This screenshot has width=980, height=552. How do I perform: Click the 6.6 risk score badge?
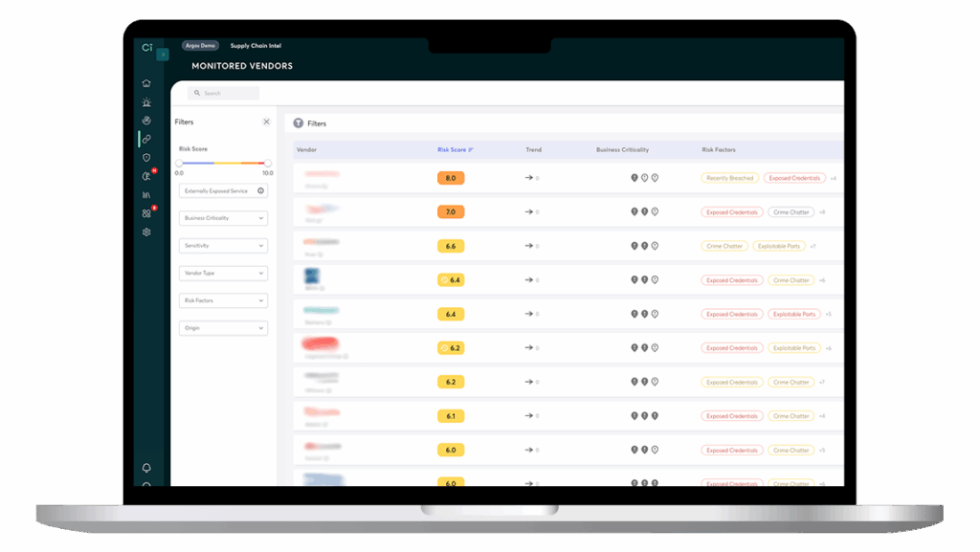[451, 246]
